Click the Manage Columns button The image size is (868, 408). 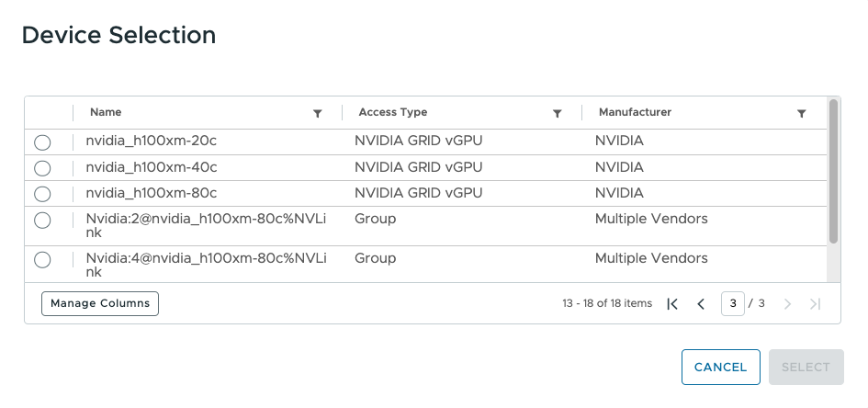coord(100,303)
